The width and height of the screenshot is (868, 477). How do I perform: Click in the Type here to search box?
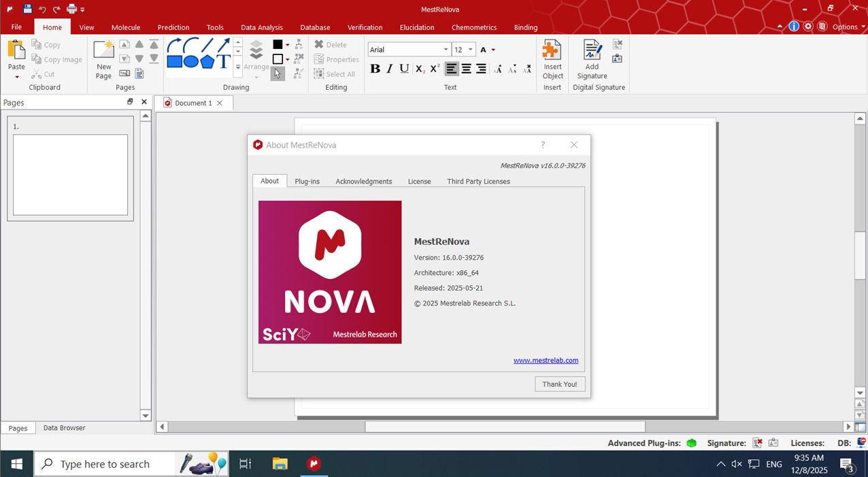click(105, 464)
